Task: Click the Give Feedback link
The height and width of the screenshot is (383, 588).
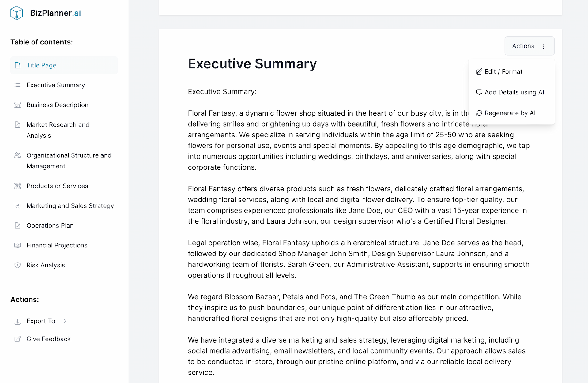Action: pyautogui.click(x=48, y=339)
